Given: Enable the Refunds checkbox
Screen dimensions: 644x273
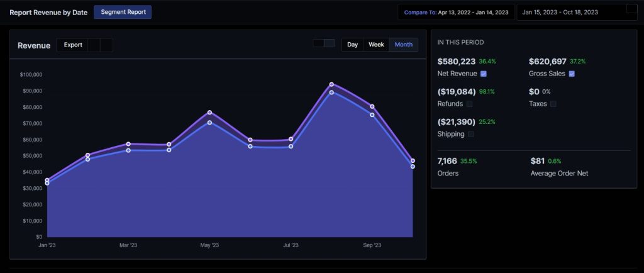Looking at the screenshot, I should pyautogui.click(x=469, y=104).
